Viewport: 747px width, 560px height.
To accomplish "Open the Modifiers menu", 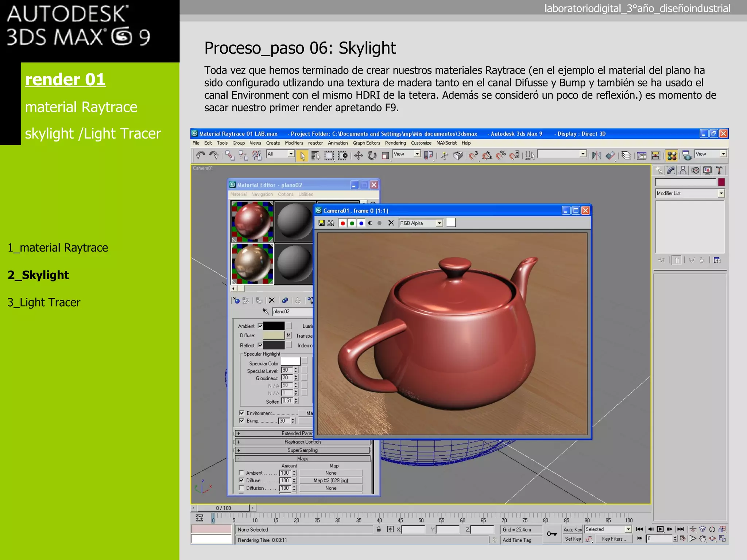I will [294, 143].
